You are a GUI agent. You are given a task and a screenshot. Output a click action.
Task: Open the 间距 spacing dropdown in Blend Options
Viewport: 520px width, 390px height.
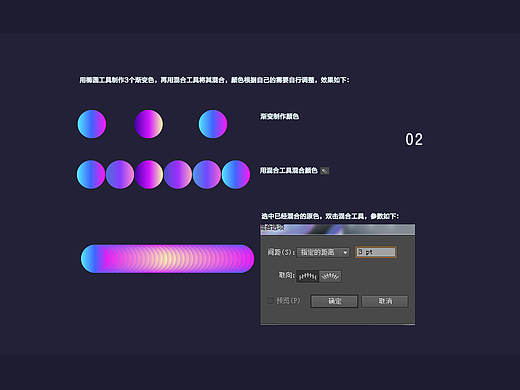click(x=323, y=252)
